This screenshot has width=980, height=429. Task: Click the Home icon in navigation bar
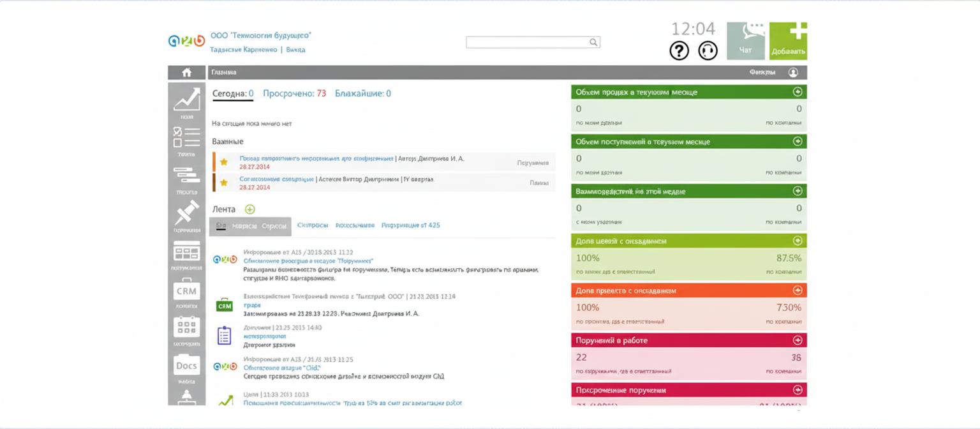186,73
